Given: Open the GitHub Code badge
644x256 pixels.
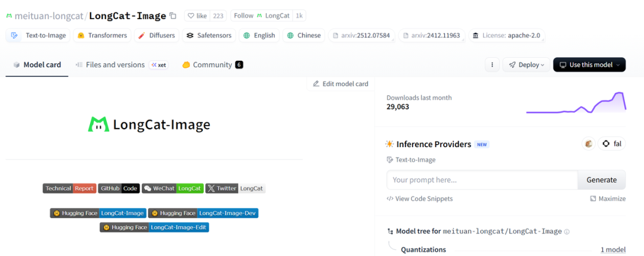Looking at the screenshot, I should click(x=119, y=188).
